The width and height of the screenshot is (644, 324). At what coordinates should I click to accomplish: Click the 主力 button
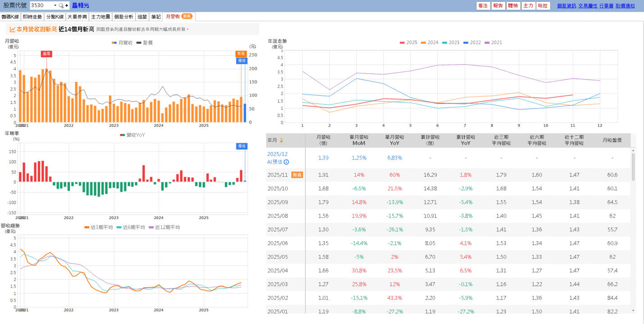[528, 6]
